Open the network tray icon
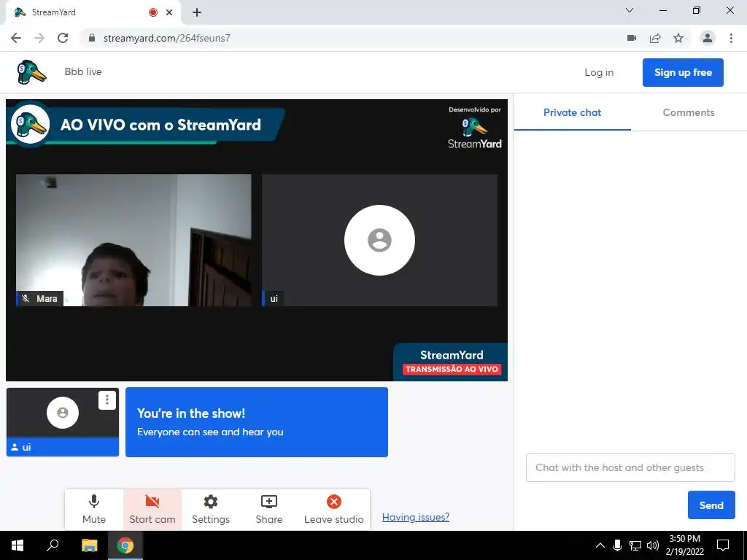 635,545
